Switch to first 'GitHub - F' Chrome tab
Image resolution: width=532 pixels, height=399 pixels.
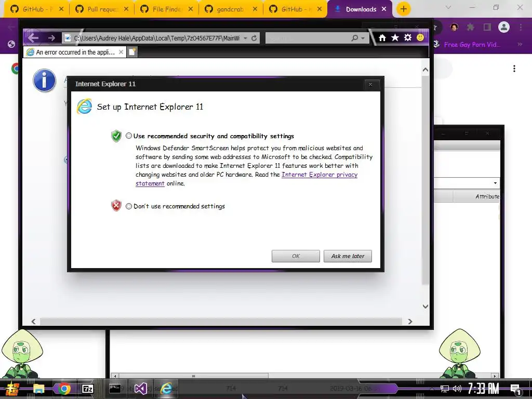click(37, 9)
